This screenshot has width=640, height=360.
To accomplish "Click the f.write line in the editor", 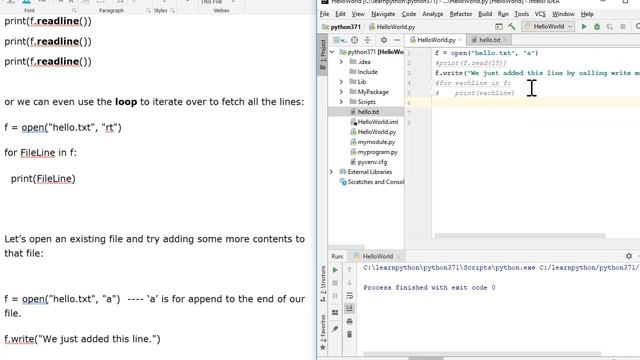I will pyautogui.click(x=537, y=73).
